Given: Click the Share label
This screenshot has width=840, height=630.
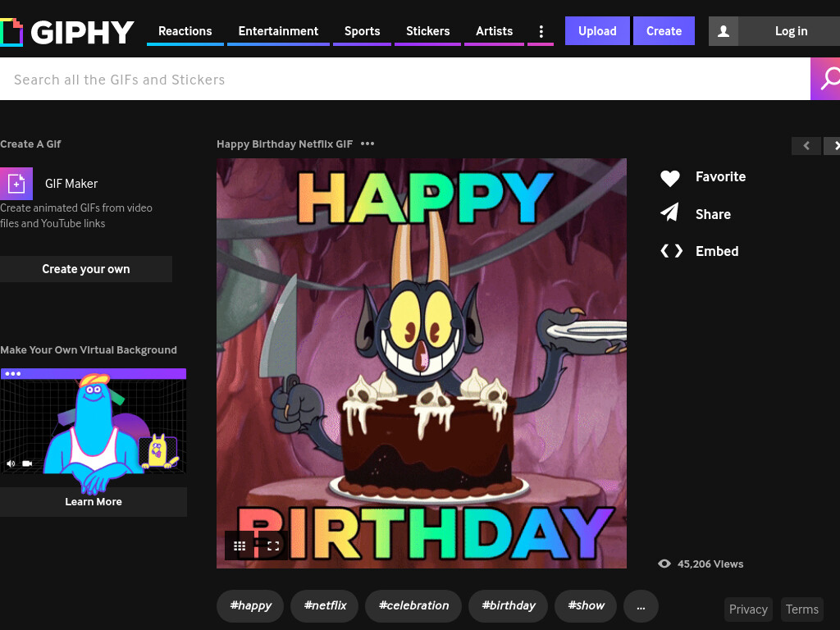Looking at the screenshot, I should pos(713,214).
